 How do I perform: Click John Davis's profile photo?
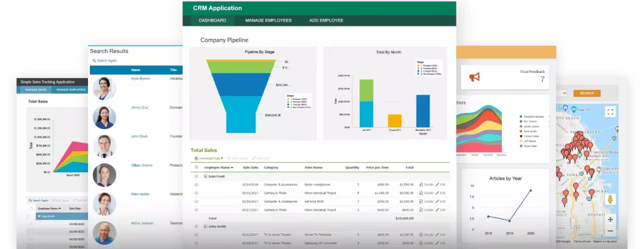(104, 146)
